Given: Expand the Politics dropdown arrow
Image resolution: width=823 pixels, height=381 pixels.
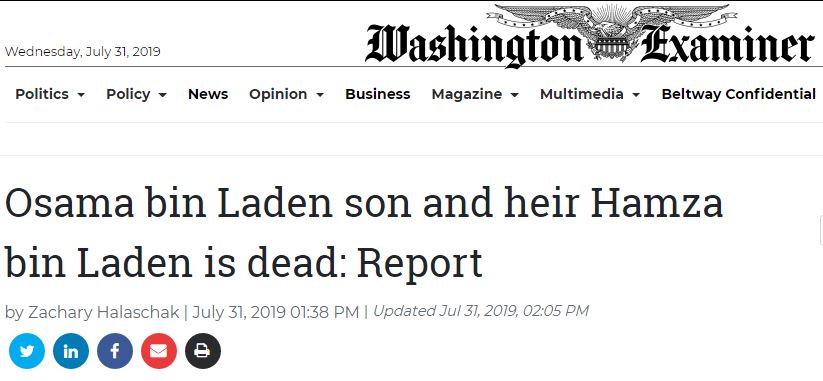Looking at the screenshot, I should click(81, 95).
